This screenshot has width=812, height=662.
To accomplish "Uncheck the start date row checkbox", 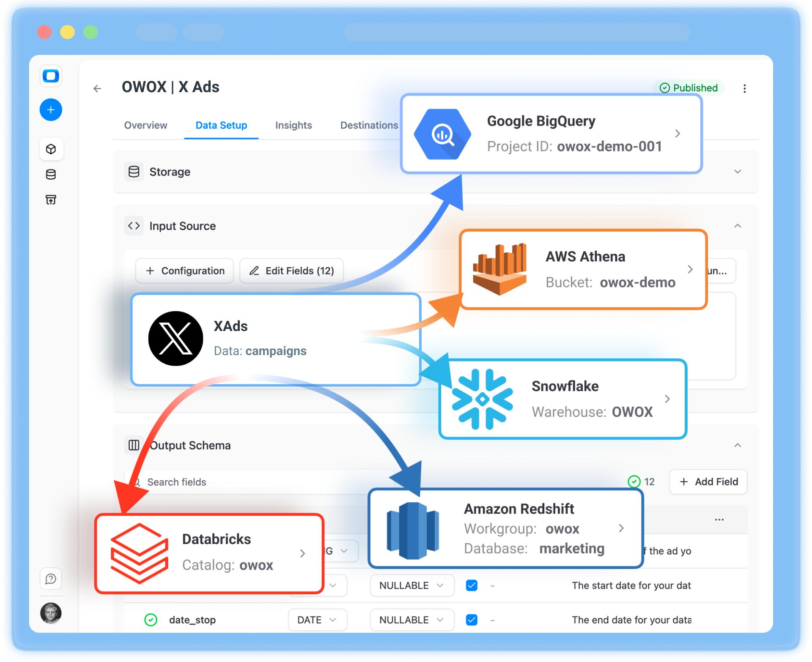I will tap(471, 585).
